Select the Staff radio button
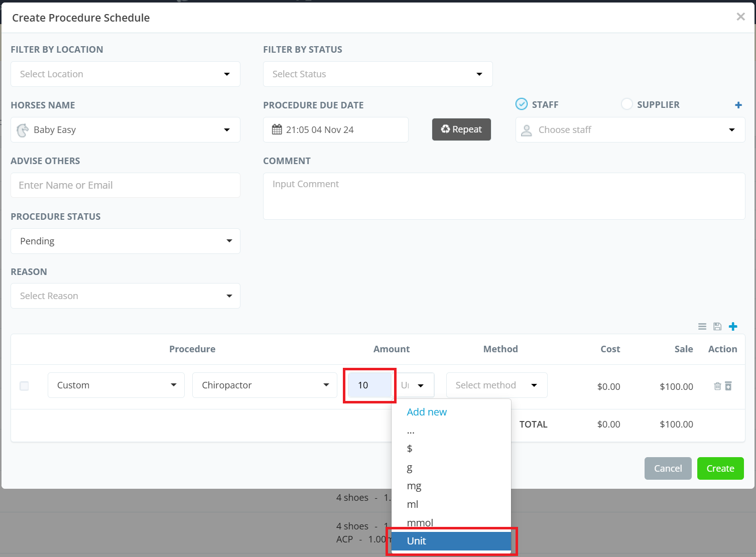Image resolution: width=756 pixels, height=557 pixels. 522,104
